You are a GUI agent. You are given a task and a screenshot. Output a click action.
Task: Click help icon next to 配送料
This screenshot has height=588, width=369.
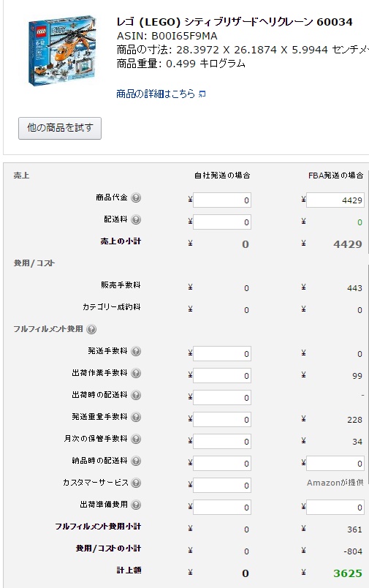click(136, 219)
